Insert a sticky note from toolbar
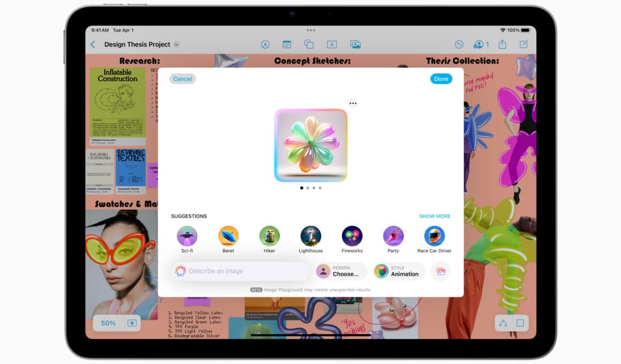 tap(287, 44)
